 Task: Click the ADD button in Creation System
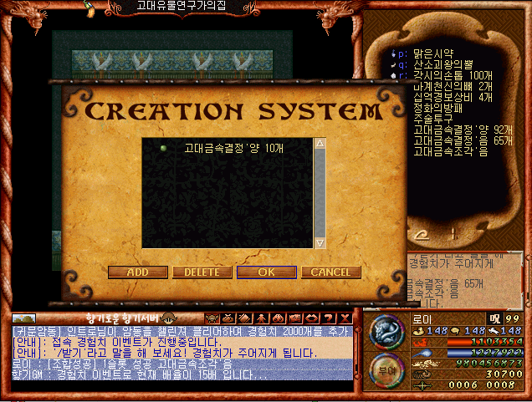point(136,272)
